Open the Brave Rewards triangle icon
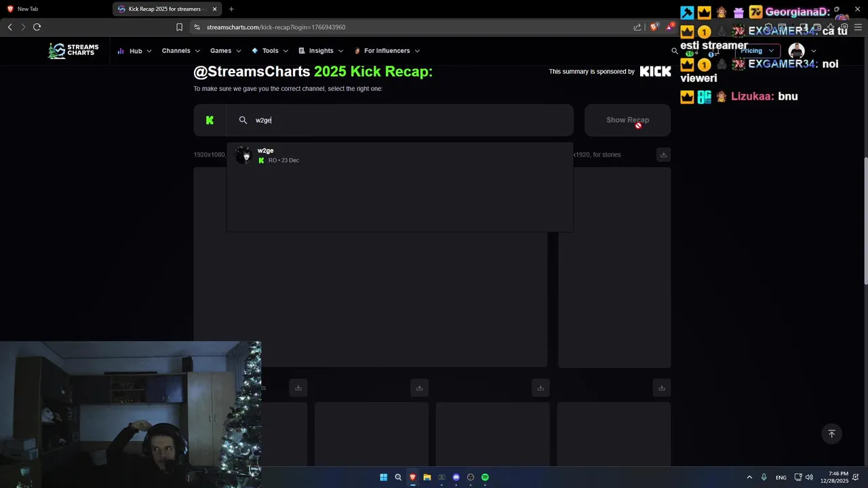The height and width of the screenshot is (488, 868). pos(670,27)
